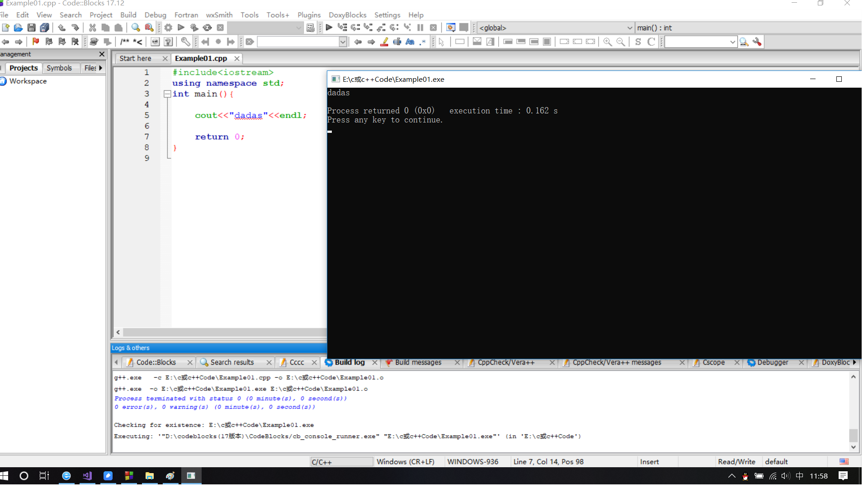This screenshot has height=488, width=868.
Task: Collapse main function fold marker
Action: pyautogui.click(x=167, y=94)
